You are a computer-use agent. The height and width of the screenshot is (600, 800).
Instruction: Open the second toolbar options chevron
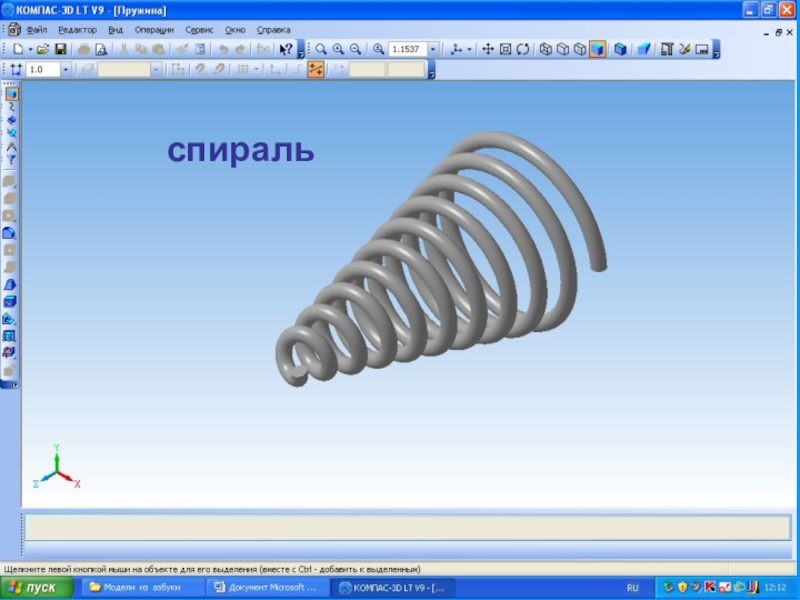(x=431, y=70)
